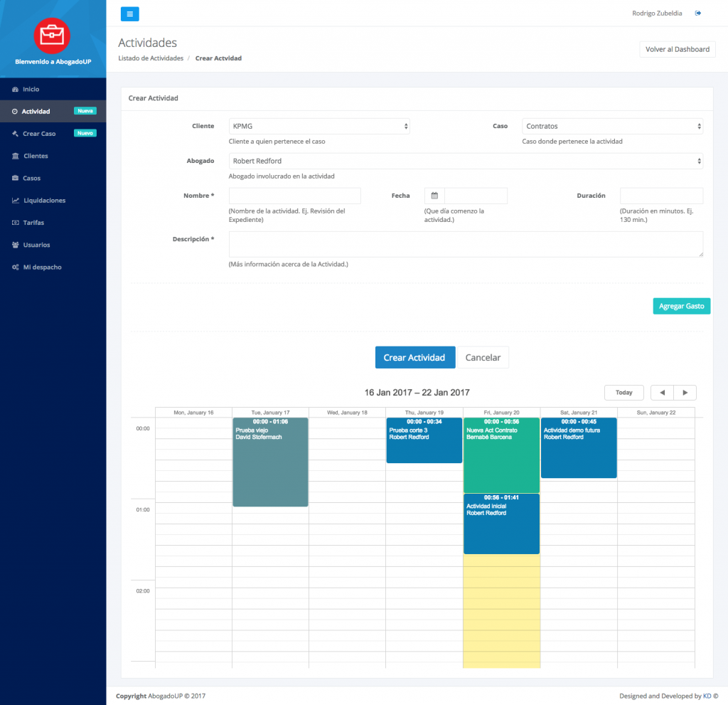Click the Inicio dashboard icon in sidebar
The width and height of the screenshot is (728, 705).
coord(16,89)
